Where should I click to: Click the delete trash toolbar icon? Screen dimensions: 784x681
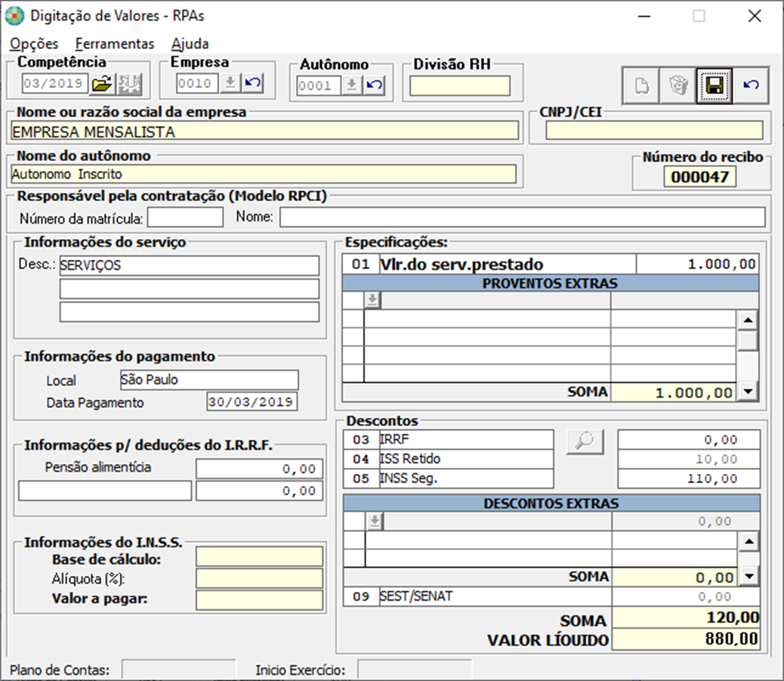coord(678,85)
